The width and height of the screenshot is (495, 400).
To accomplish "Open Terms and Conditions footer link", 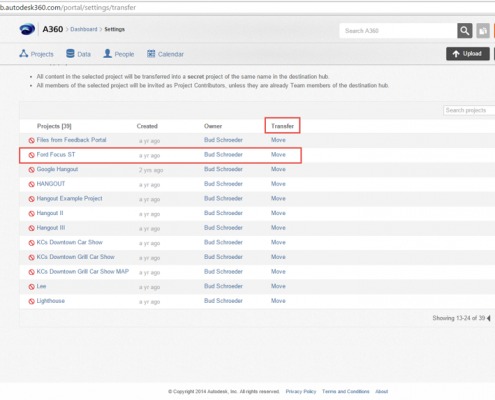I will pos(346,391).
